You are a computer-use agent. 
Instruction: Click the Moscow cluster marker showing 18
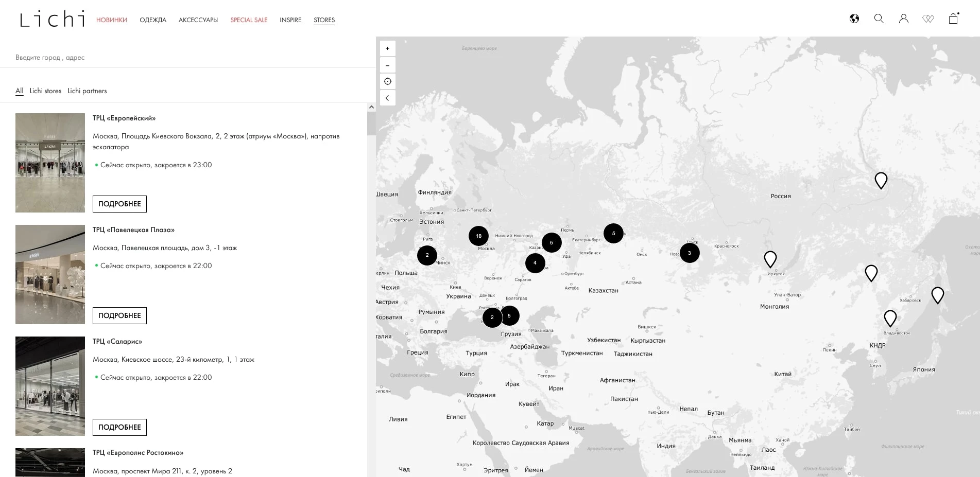tap(478, 236)
